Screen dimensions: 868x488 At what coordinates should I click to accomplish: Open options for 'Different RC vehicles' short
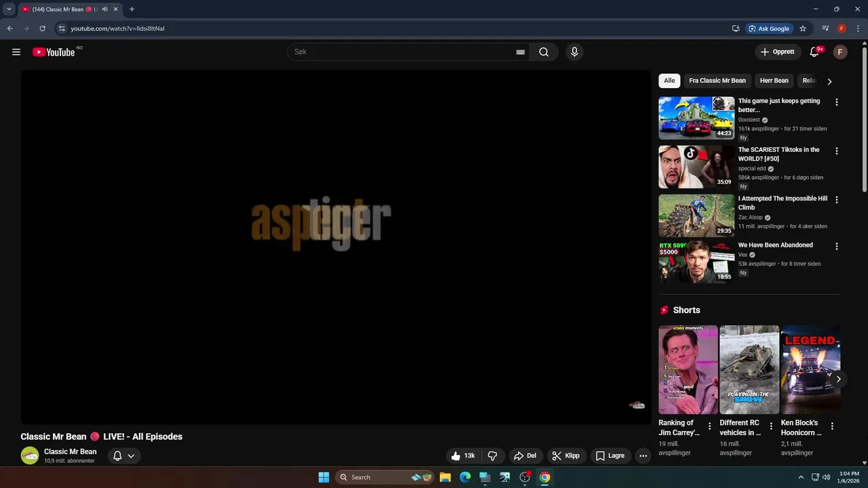point(771,426)
